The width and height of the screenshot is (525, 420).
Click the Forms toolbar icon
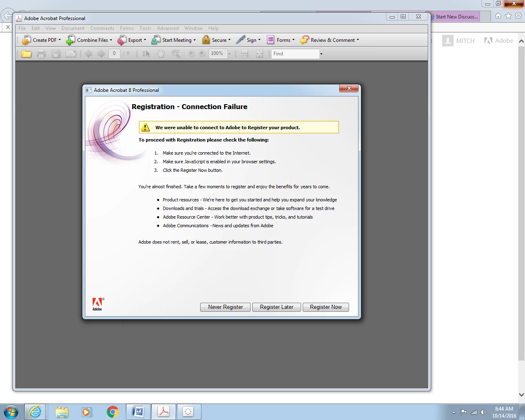(270, 40)
